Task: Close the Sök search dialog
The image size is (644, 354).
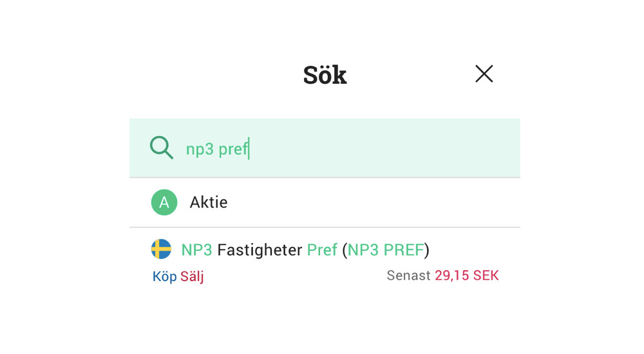Action: click(484, 74)
